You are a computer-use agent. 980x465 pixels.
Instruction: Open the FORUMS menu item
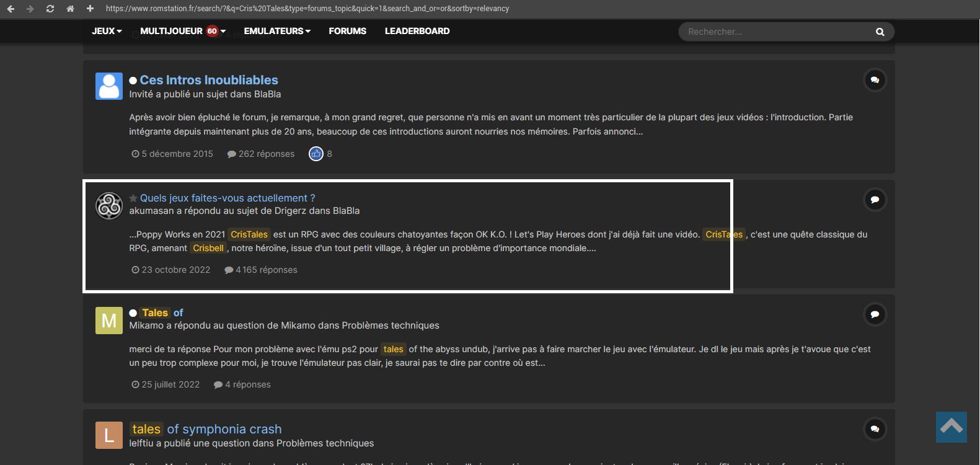(347, 31)
